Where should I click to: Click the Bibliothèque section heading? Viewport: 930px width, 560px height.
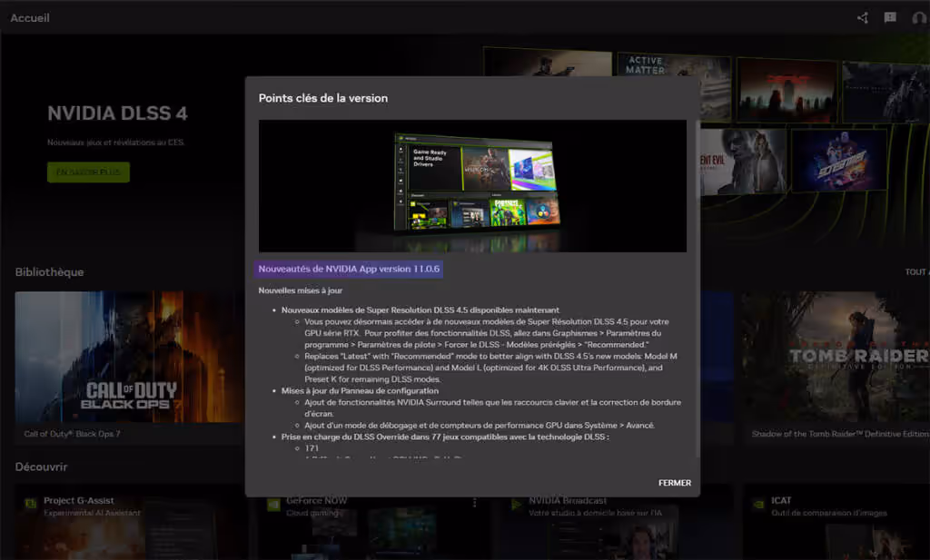click(x=50, y=271)
